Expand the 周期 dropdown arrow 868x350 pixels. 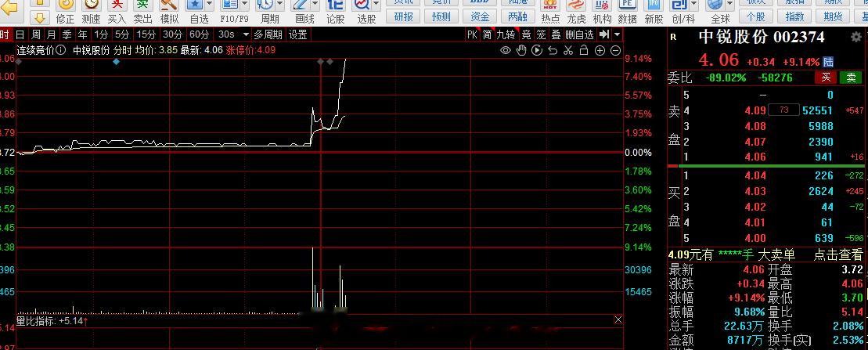(x=280, y=5)
